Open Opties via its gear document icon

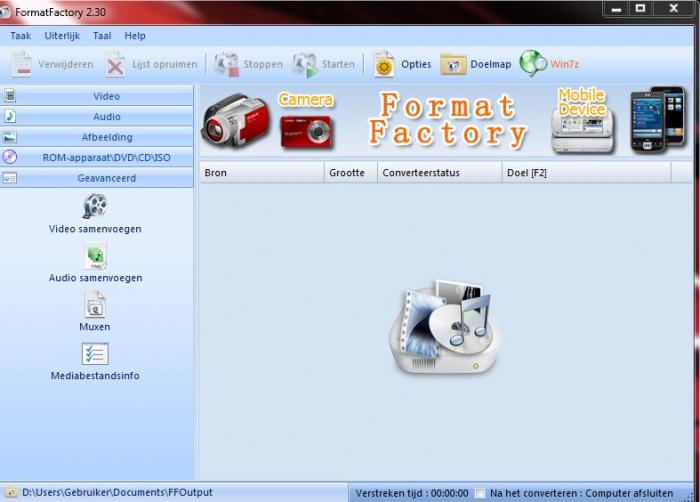(384, 65)
